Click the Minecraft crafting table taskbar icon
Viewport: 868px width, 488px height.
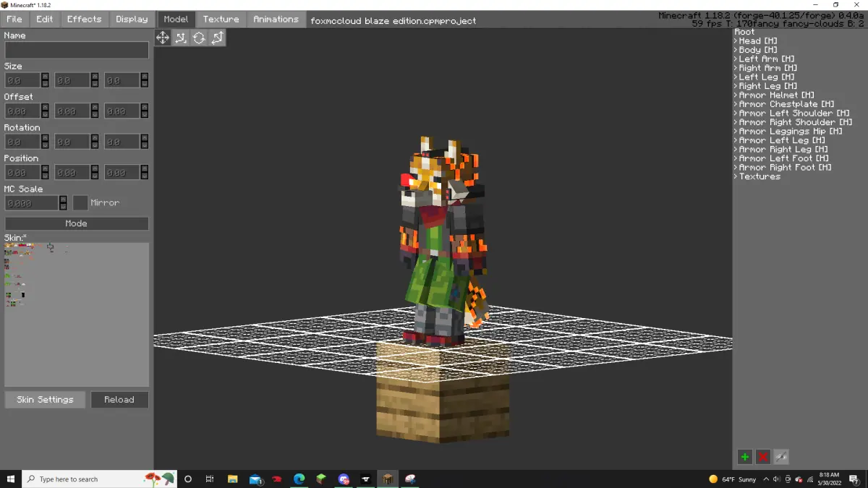click(388, 479)
